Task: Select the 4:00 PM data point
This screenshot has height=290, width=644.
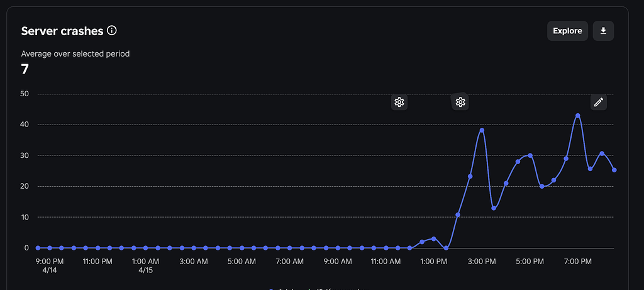Action: pos(506,183)
